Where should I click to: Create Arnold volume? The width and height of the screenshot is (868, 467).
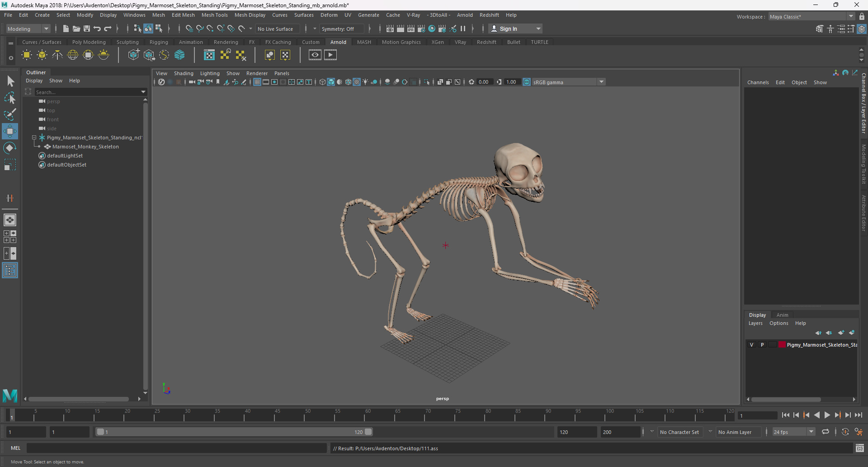point(179,55)
